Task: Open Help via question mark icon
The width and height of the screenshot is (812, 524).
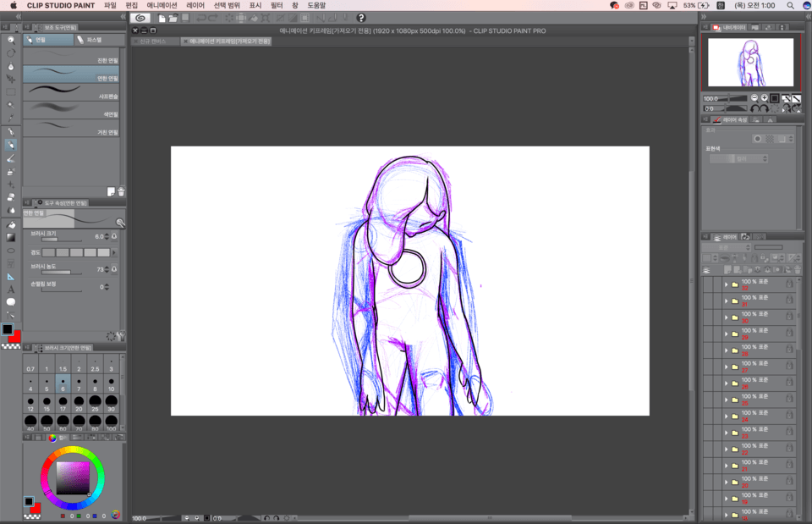Action: [x=361, y=18]
